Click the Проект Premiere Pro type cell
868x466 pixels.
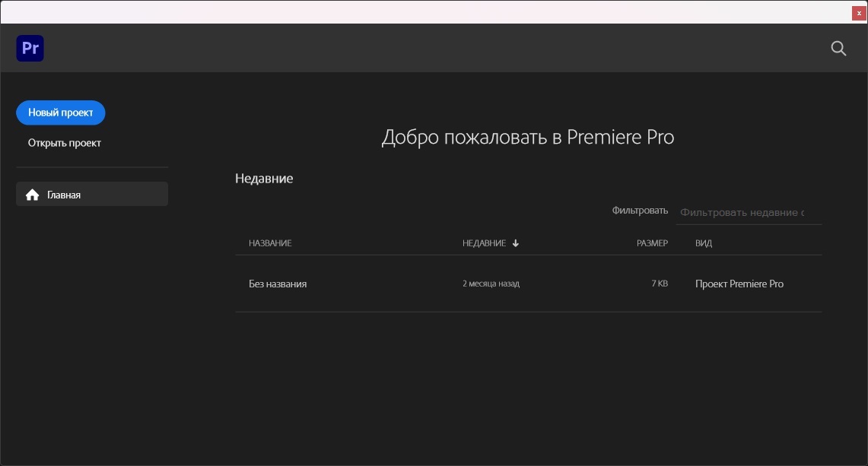pyautogui.click(x=739, y=284)
